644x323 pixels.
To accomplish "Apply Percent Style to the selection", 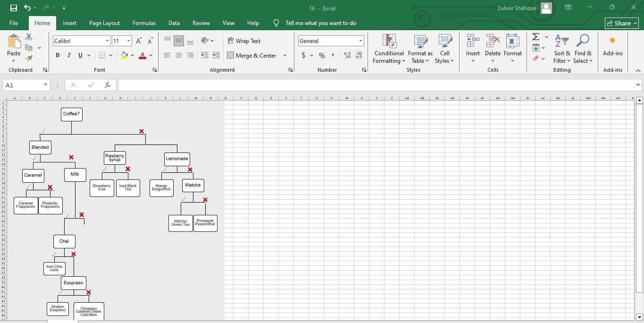I will click(x=321, y=55).
